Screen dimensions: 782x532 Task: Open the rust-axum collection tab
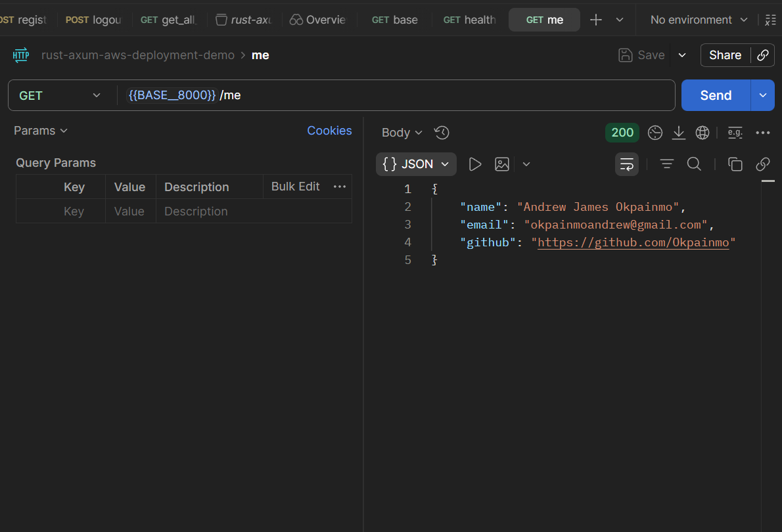(x=244, y=20)
